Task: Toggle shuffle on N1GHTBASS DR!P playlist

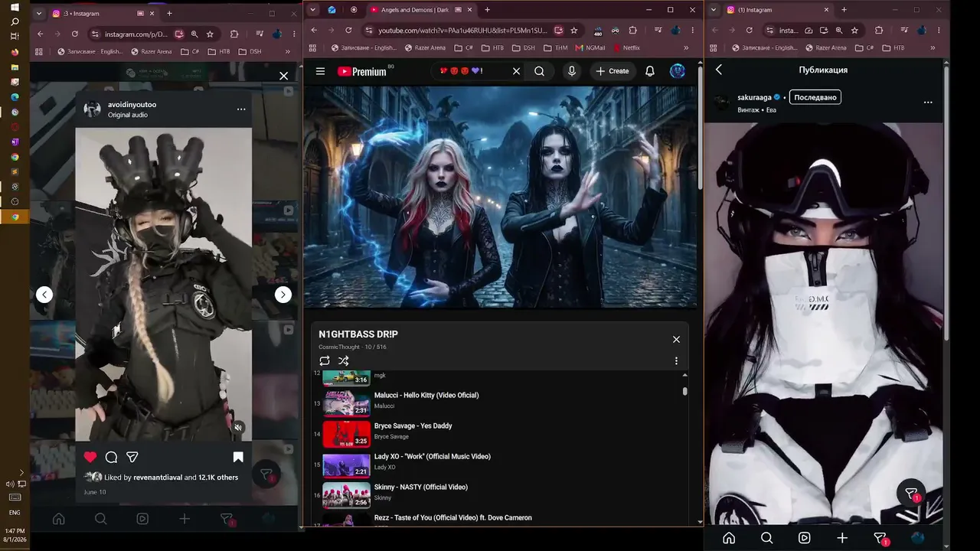Action: click(344, 360)
